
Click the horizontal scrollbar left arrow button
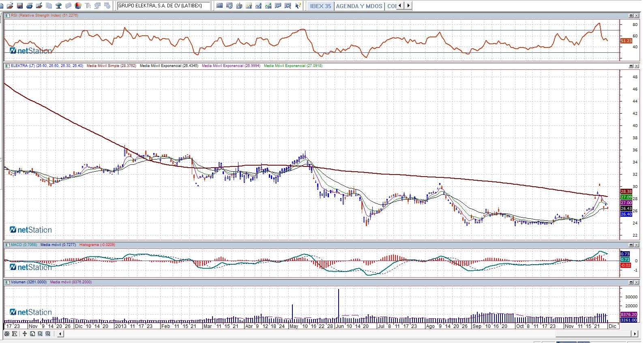click(x=60, y=334)
